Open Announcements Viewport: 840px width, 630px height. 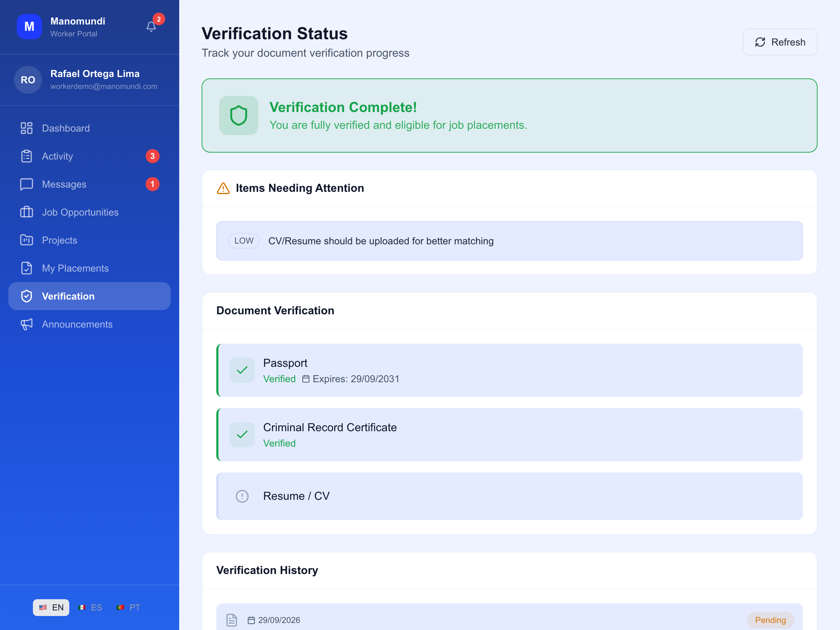coord(90,324)
